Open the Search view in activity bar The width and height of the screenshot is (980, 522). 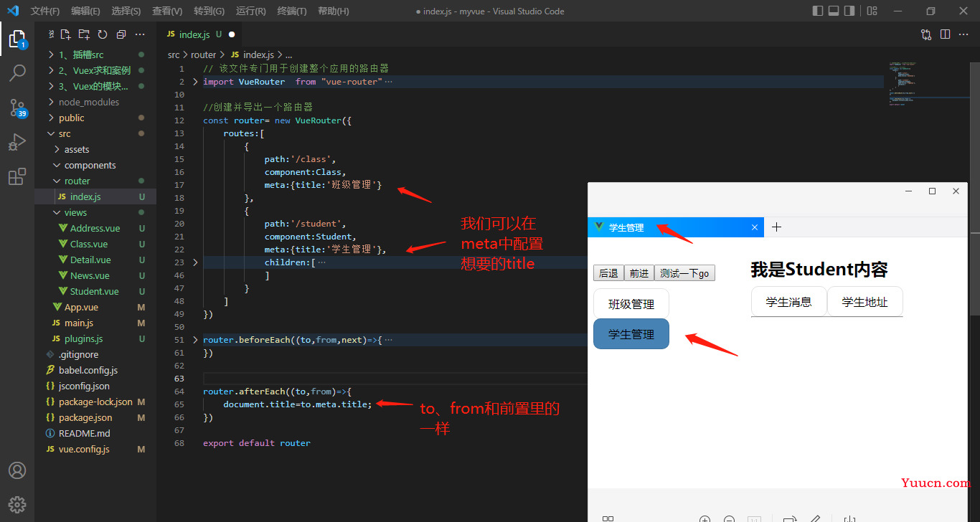click(x=17, y=73)
